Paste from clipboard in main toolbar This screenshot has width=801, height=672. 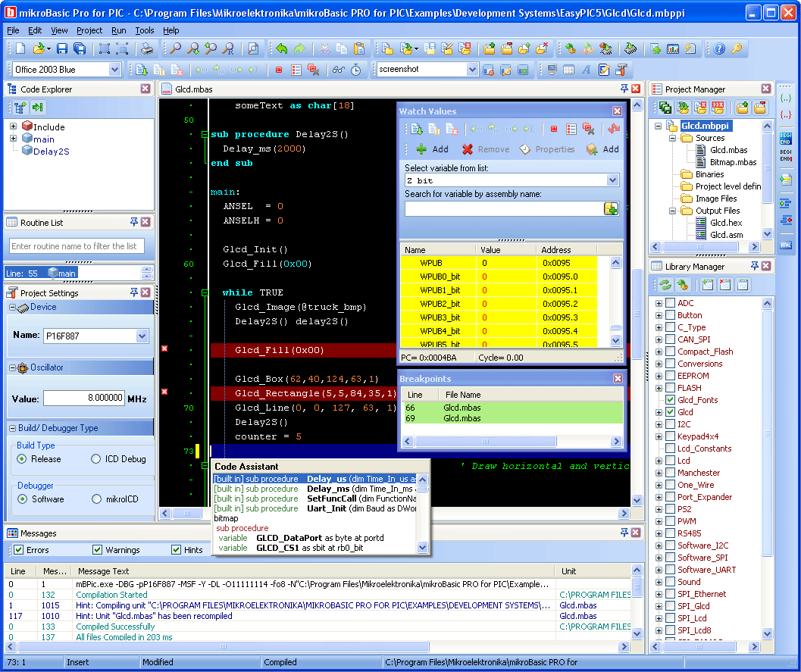click(x=360, y=48)
